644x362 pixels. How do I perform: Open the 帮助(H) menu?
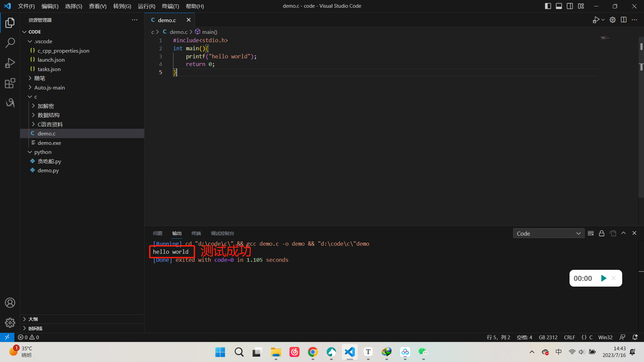click(x=195, y=6)
